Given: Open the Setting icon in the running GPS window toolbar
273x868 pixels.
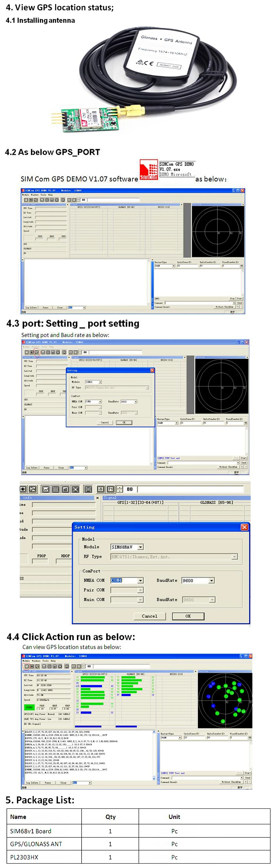Looking at the screenshot, I should click(37, 666).
